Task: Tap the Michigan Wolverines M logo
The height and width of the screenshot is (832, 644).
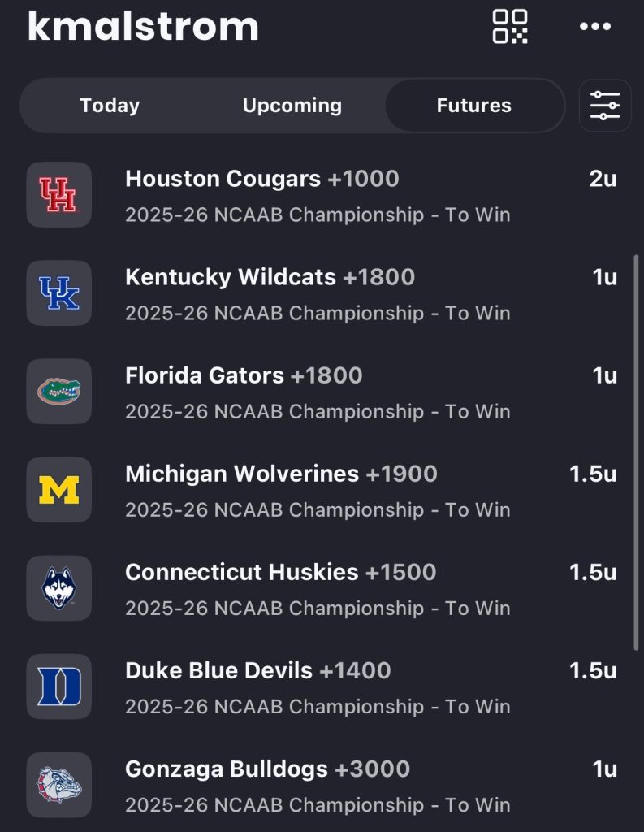Action: tap(59, 490)
